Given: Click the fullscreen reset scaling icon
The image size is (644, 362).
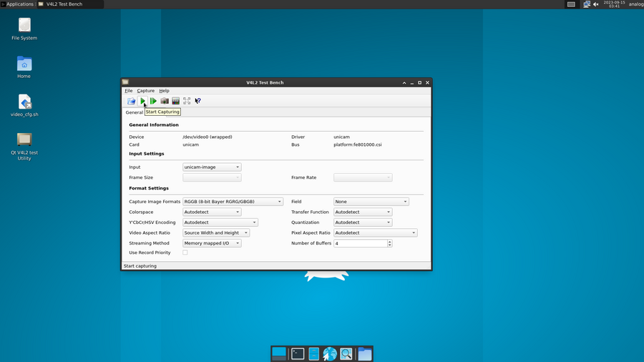Looking at the screenshot, I should 187,101.
